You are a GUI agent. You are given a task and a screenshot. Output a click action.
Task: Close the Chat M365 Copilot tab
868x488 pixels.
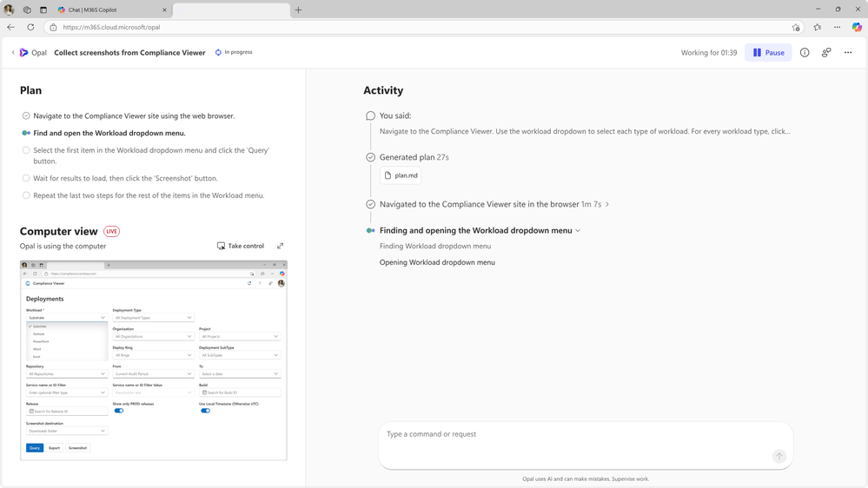(164, 10)
